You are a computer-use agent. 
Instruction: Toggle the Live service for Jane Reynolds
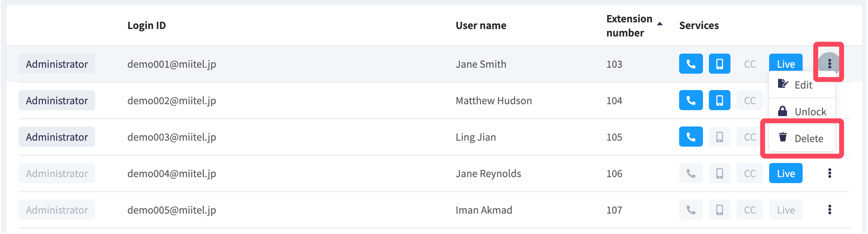(786, 173)
